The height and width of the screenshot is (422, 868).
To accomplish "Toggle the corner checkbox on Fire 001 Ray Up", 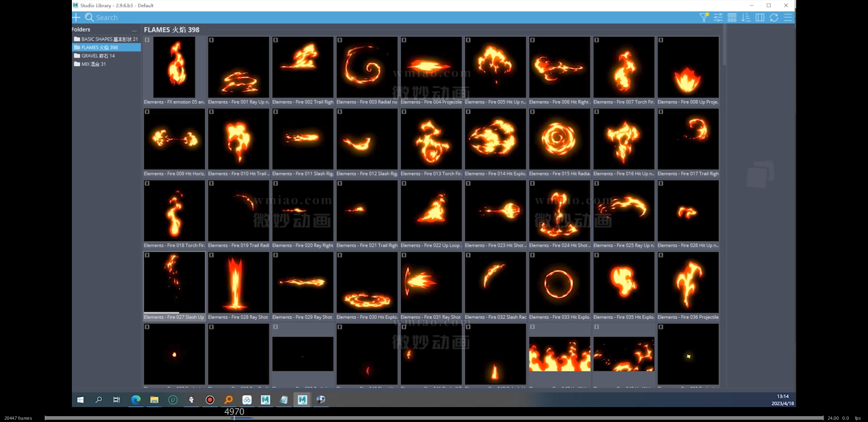I will pyautogui.click(x=211, y=40).
